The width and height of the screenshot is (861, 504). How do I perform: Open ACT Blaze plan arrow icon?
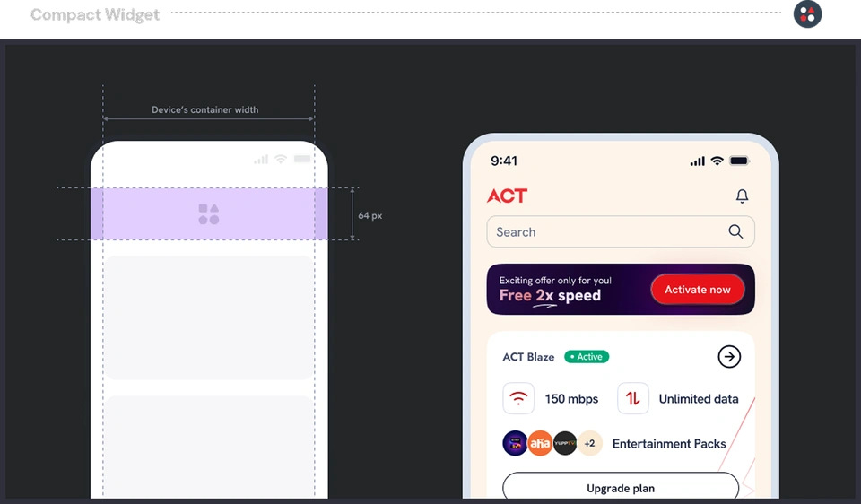coord(729,357)
